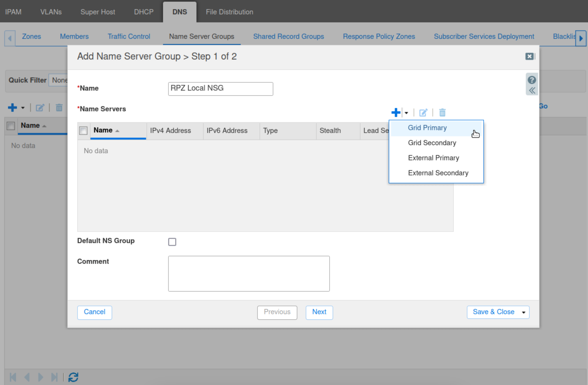
Task: Open the help question mark icon
Action: tap(532, 80)
